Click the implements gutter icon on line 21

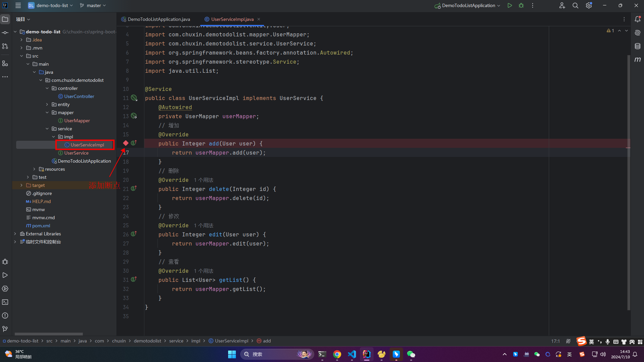click(134, 189)
